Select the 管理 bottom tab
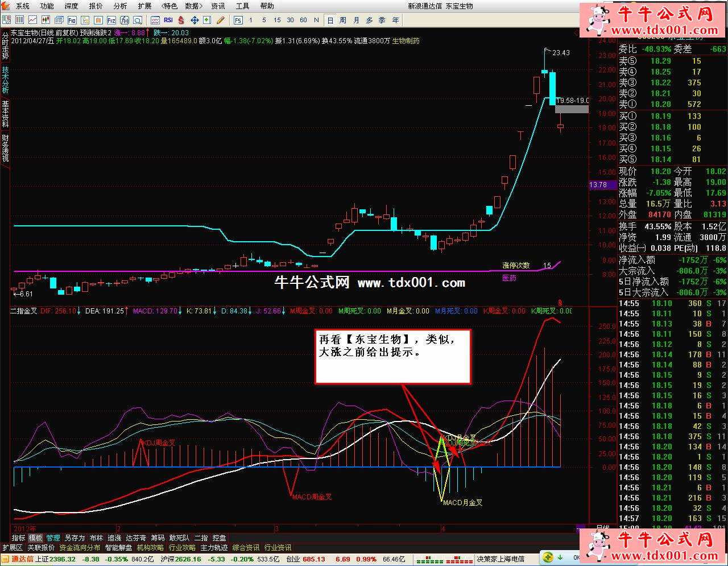 (53, 538)
